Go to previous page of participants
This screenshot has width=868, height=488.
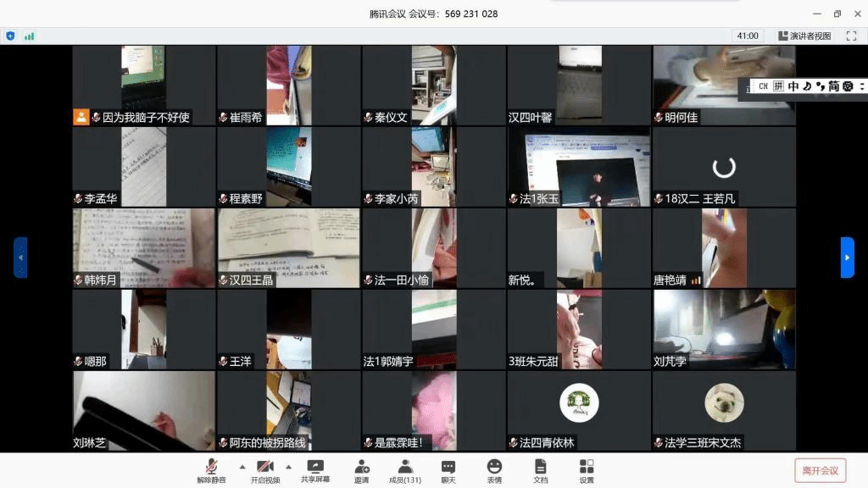[20, 257]
